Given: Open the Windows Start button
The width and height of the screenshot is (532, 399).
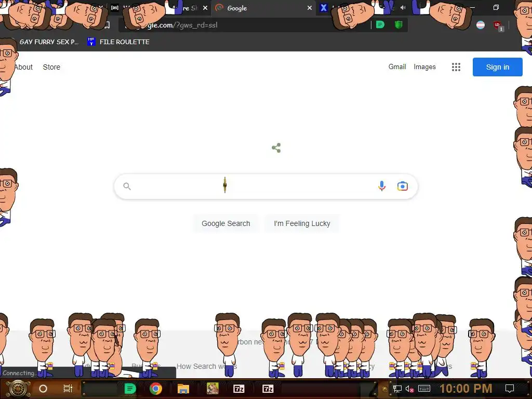Looking at the screenshot, I should pos(18,389).
